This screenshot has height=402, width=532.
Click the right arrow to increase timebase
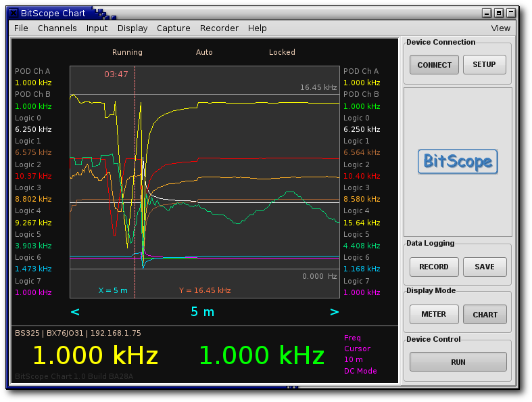click(334, 312)
